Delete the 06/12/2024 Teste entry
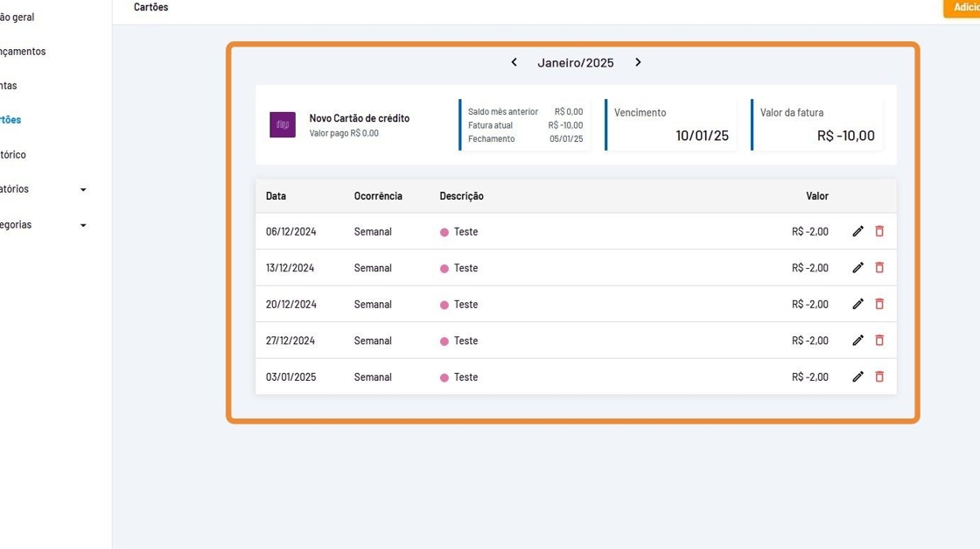This screenshot has width=980, height=549. [x=879, y=231]
